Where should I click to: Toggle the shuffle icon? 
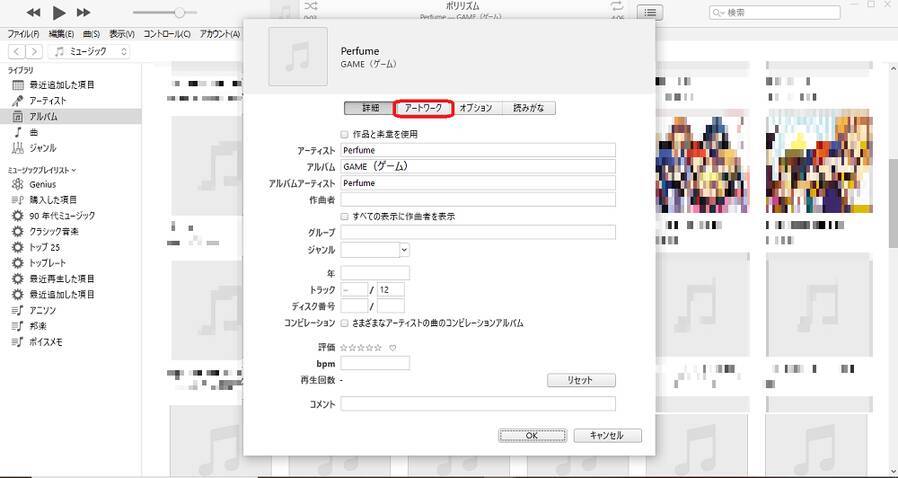(310, 6)
